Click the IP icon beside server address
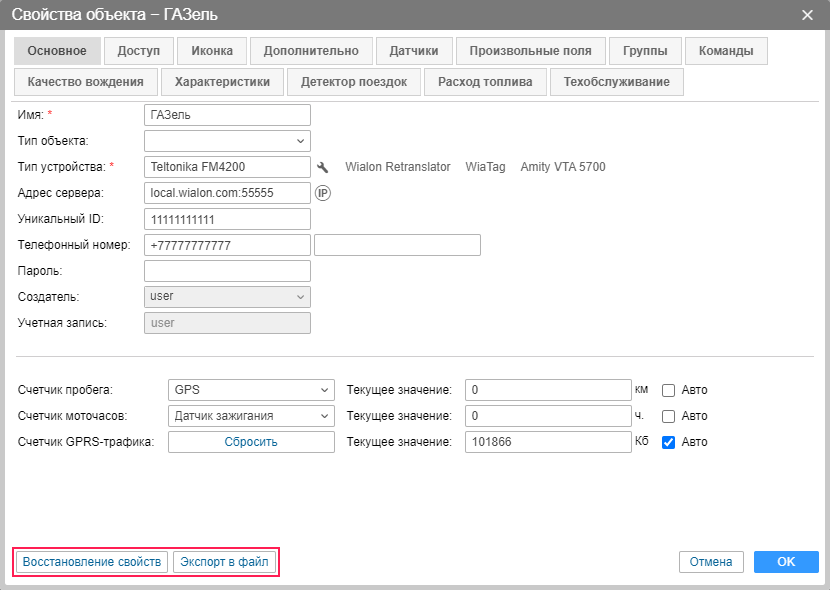This screenshot has height=590, width=830. tap(323, 193)
